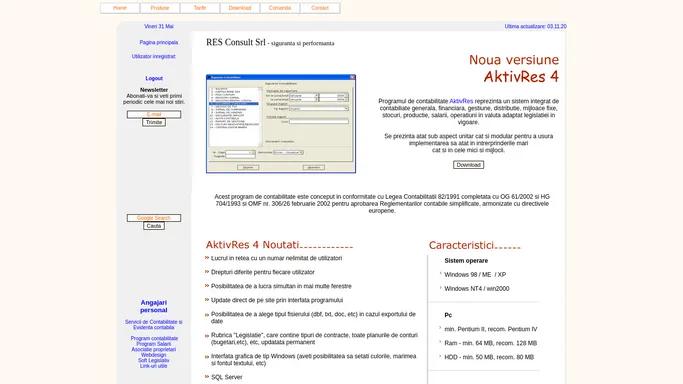The height and width of the screenshot is (384, 683).
Task: Click the 'Sistem operare' label
Action: point(466,261)
